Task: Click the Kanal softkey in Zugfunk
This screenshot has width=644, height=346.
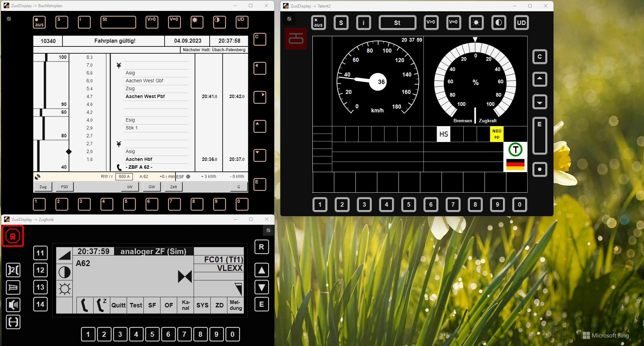Action: click(186, 305)
